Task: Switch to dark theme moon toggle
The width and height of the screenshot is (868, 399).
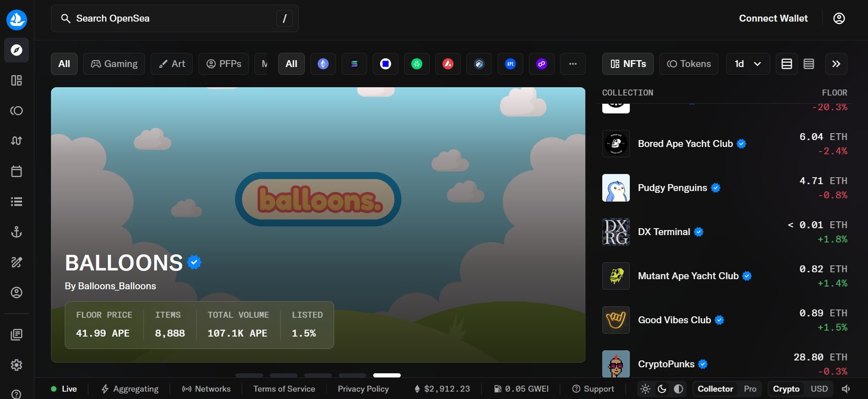Action: (x=662, y=389)
